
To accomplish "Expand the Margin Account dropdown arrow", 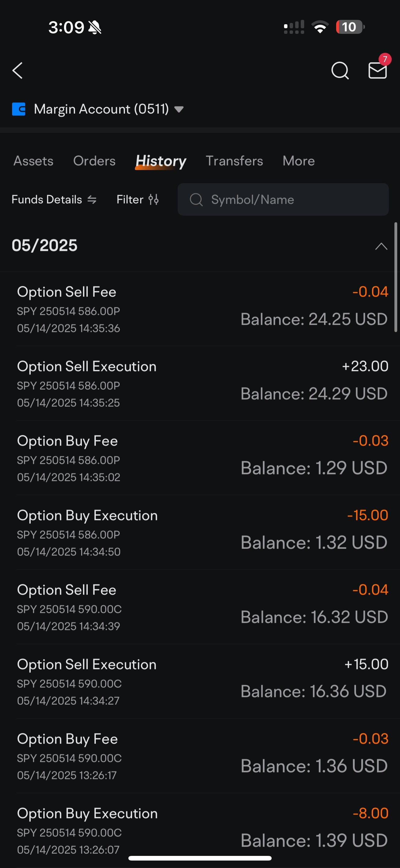I will (179, 109).
